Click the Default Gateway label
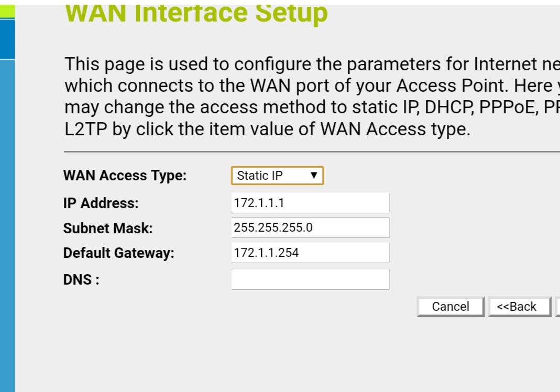The width and height of the screenshot is (560, 392). point(118,253)
